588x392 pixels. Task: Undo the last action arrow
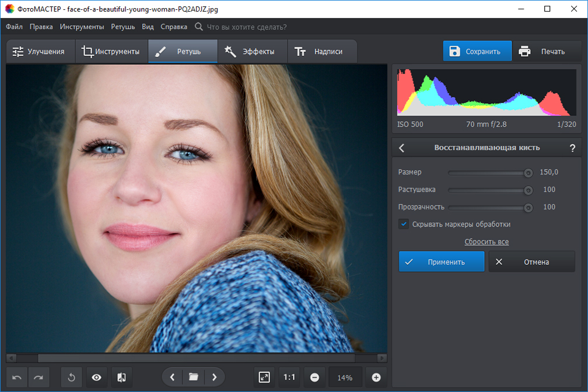coord(17,377)
